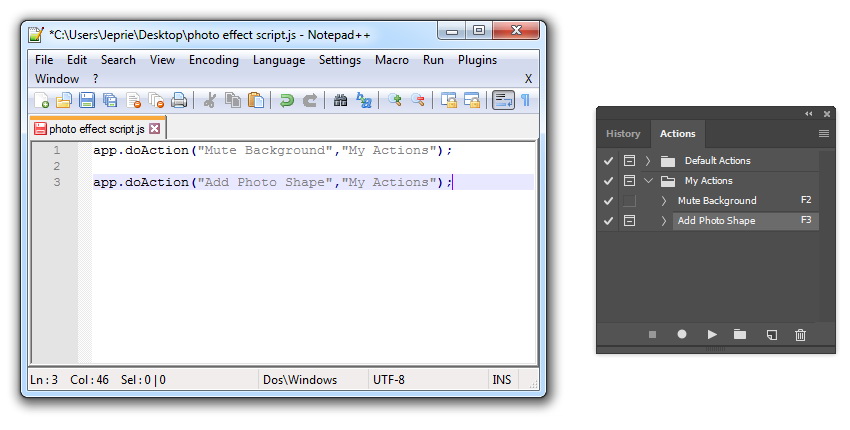Select the Mute Background action
The image size is (850, 430).
(x=717, y=201)
